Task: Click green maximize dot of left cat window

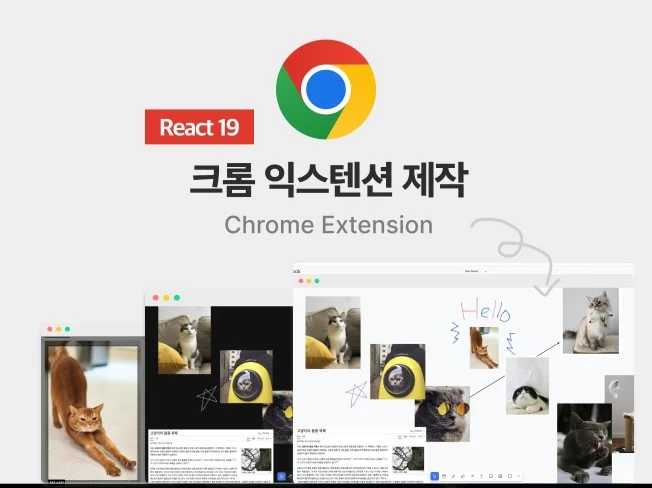Action: click(x=67, y=329)
